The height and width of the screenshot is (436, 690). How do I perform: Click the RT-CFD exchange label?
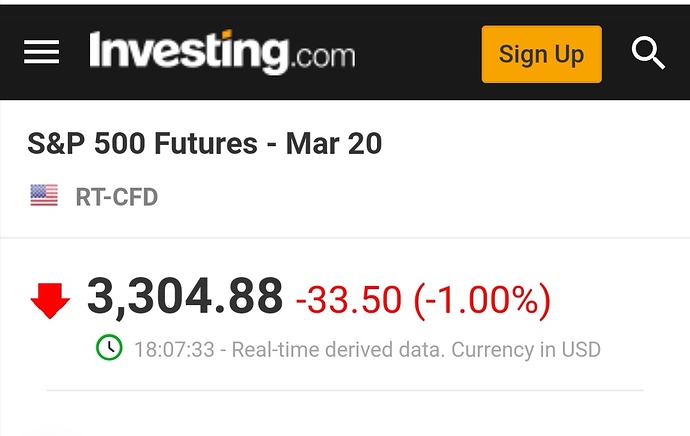[x=117, y=197]
